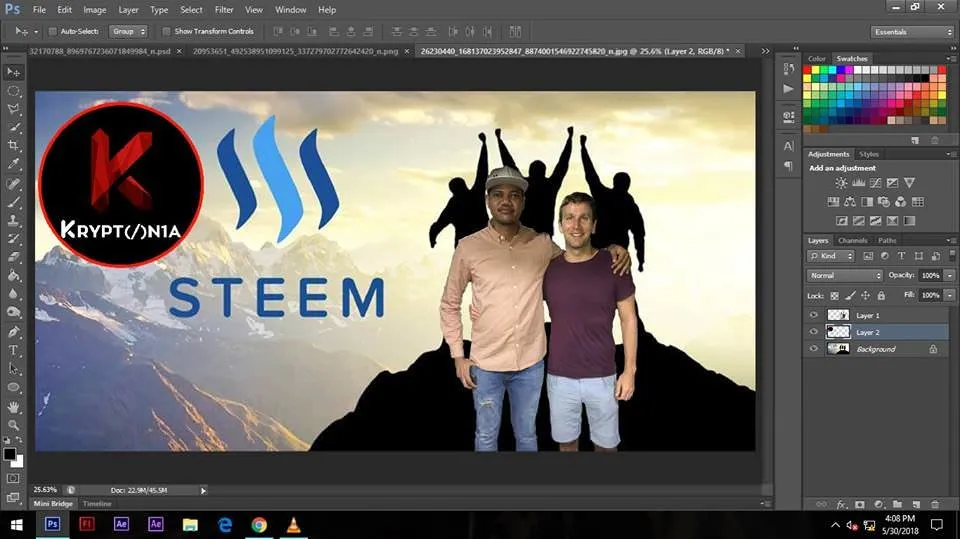Image resolution: width=960 pixels, height=539 pixels.
Task: Hide Layer 1 visibility eye
Action: 814,315
